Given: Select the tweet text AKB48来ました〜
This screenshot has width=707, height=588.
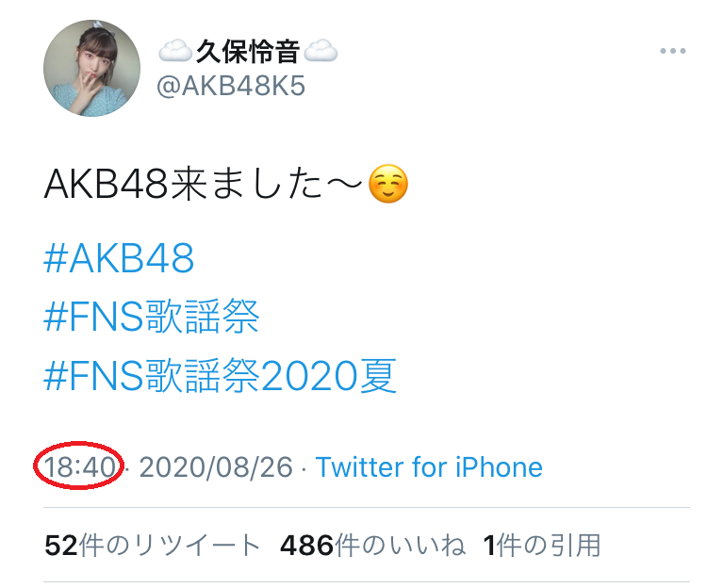Looking at the screenshot, I should tap(204, 184).
